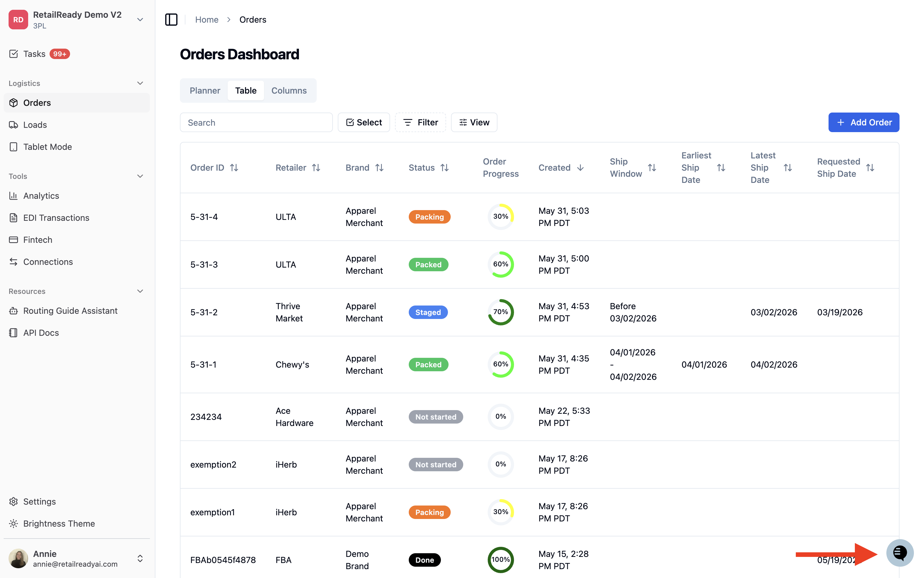Open the Annie user account menu
The width and height of the screenshot is (924, 578).
pyautogui.click(x=77, y=558)
